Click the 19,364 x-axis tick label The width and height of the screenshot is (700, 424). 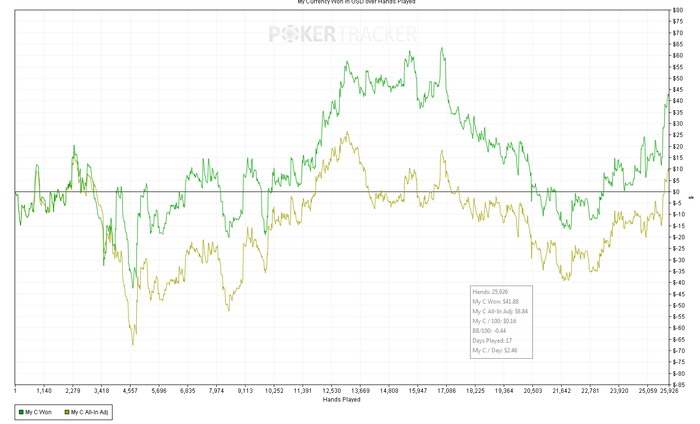(504, 391)
